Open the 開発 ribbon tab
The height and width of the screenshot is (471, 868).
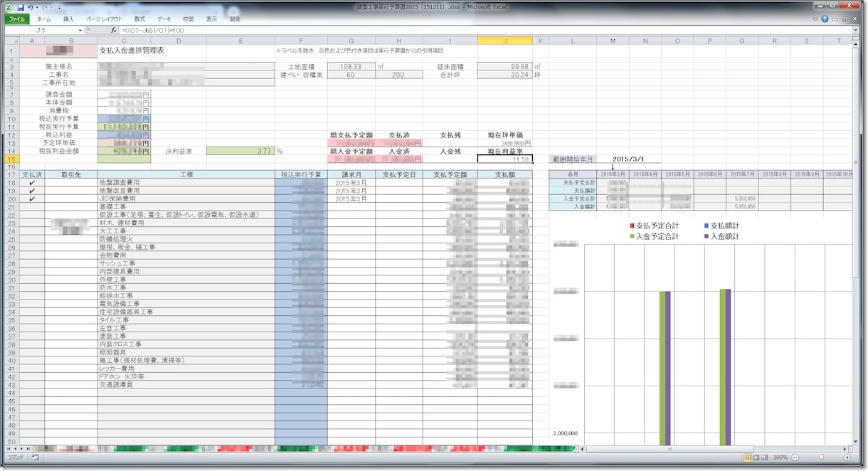(x=235, y=19)
